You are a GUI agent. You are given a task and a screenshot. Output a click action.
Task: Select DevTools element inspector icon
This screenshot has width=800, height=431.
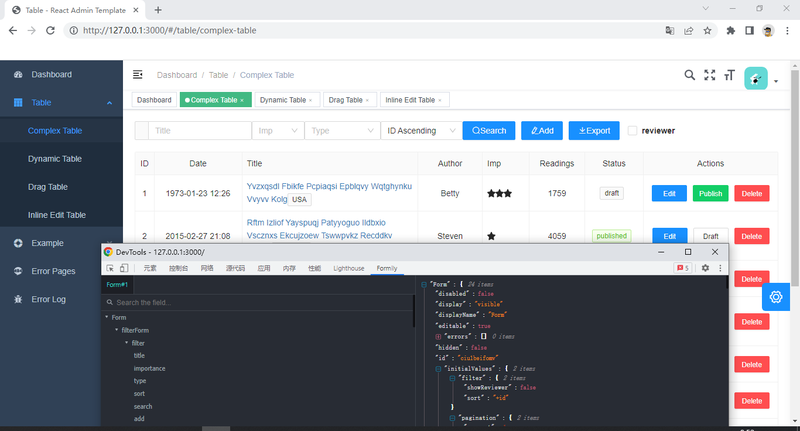(110, 268)
